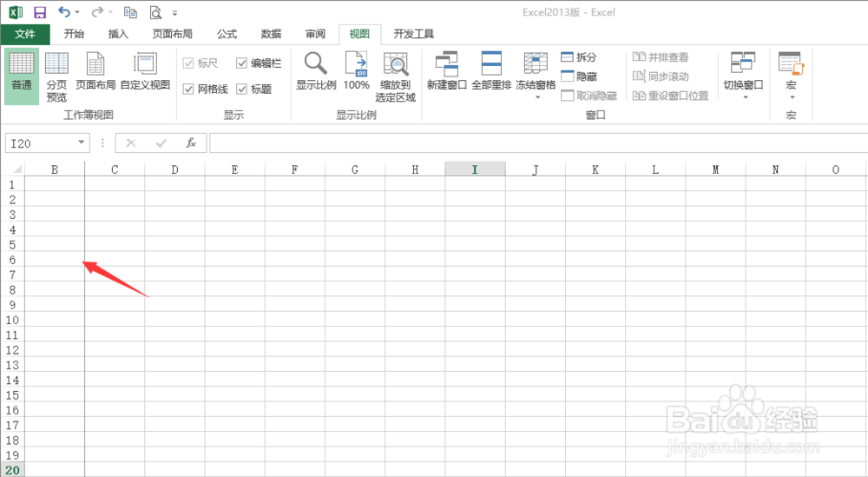Select 普通 normal view
This screenshot has height=477, width=868.
pos(22,76)
